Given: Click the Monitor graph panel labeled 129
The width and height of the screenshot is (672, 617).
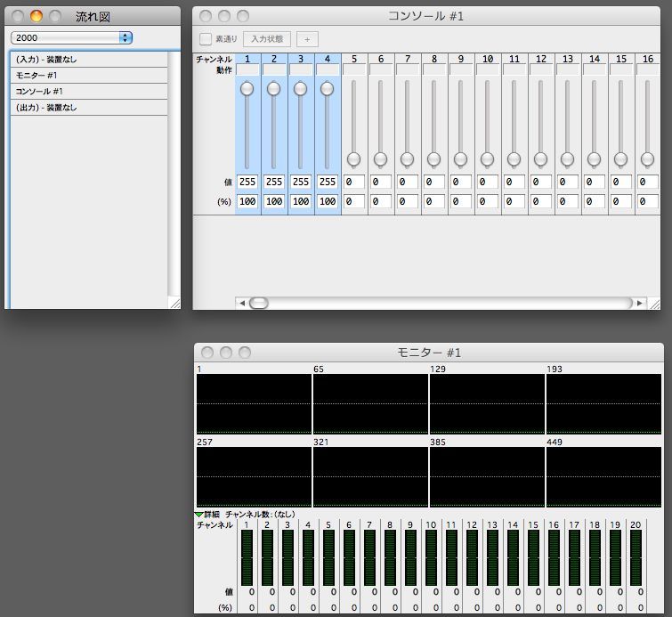Looking at the screenshot, I should [x=487, y=404].
